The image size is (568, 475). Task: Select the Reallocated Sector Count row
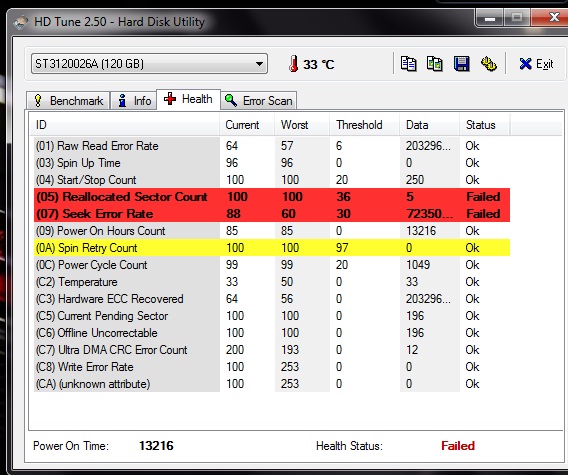(x=272, y=196)
